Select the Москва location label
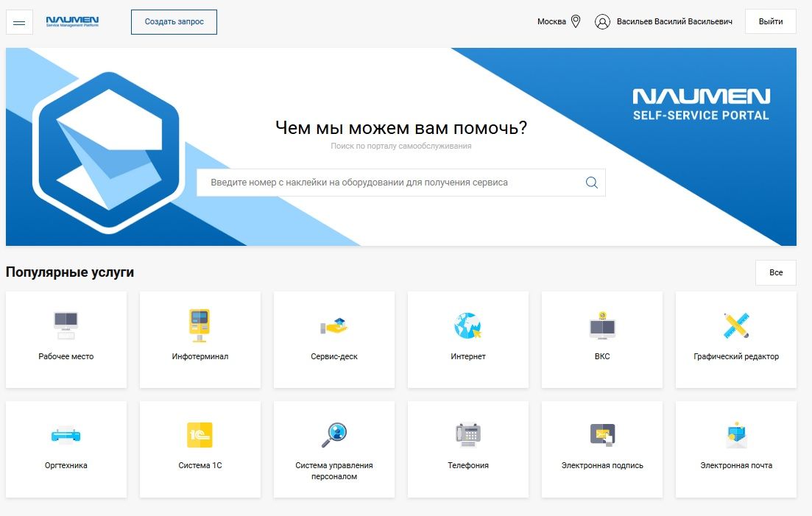This screenshot has height=516, width=812. 551,22
